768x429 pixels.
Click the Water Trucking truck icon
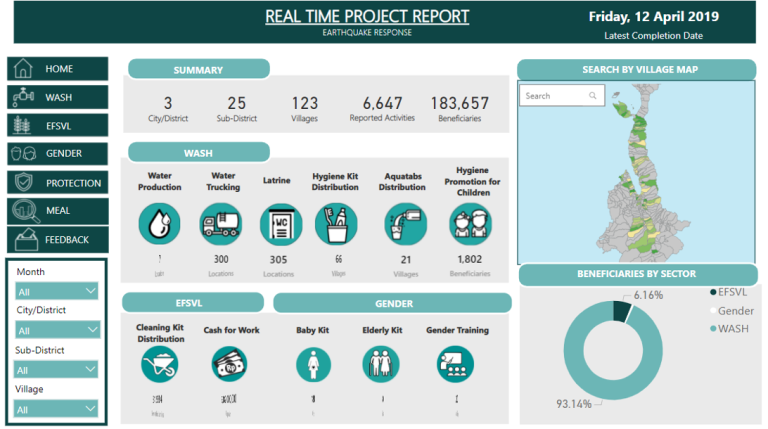pyautogui.click(x=220, y=224)
